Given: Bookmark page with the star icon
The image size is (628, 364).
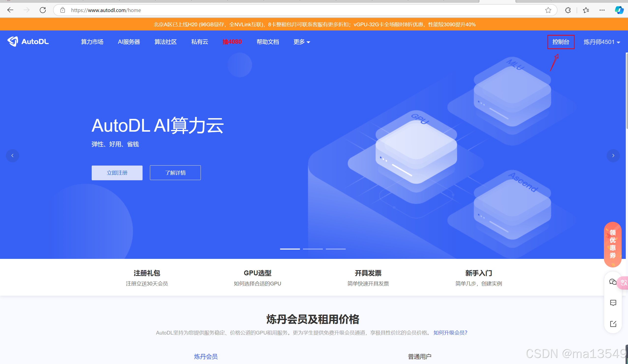Looking at the screenshot, I should [x=548, y=10].
